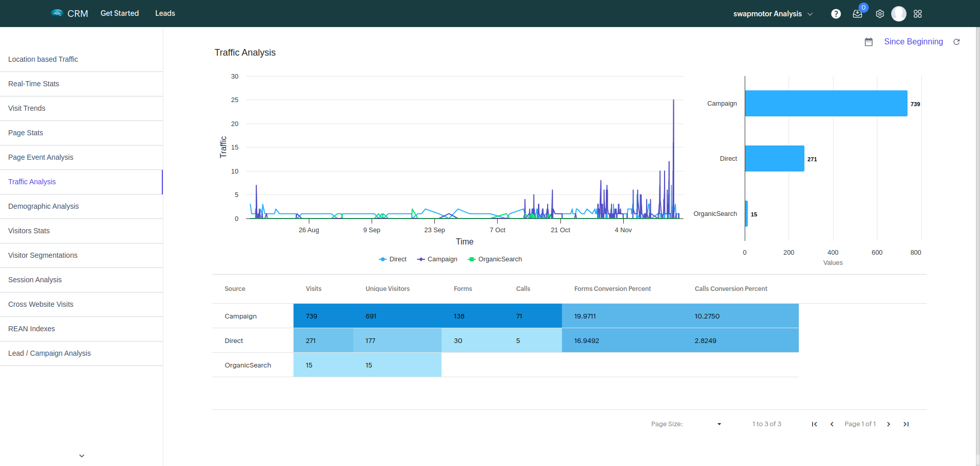
Task: Click the Campaign visits value 739 cell
Action: (x=323, y=316)
